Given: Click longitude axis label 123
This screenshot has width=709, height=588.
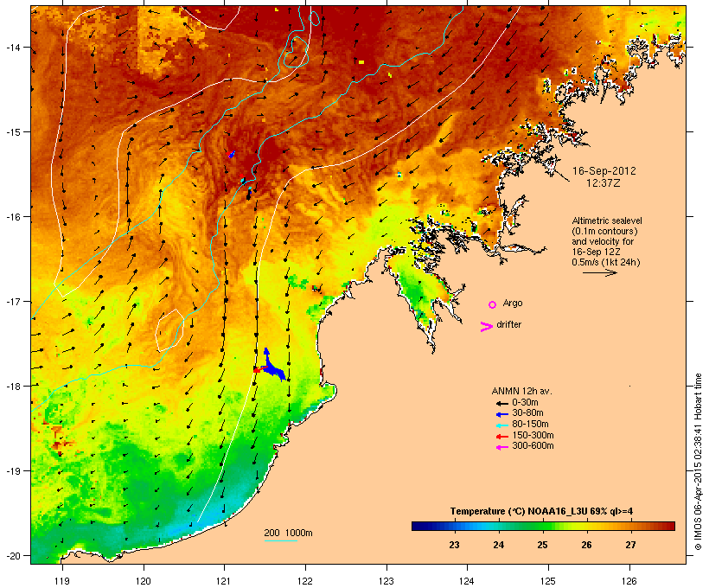Looking at the screenshot, I should (386, 581).
